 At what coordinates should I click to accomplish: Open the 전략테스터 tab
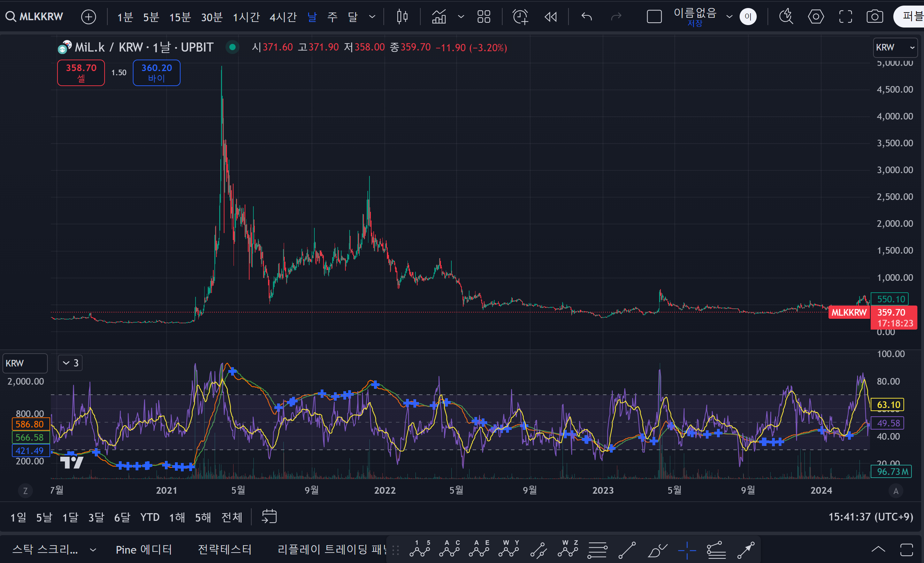pyautogui.click(x=224, y=549)
